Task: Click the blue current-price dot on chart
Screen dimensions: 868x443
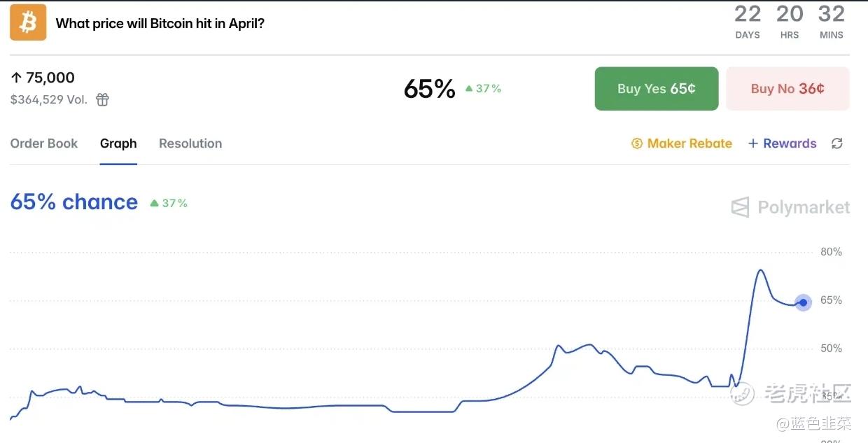Action: pyautogui.click(x=804, y=303)
